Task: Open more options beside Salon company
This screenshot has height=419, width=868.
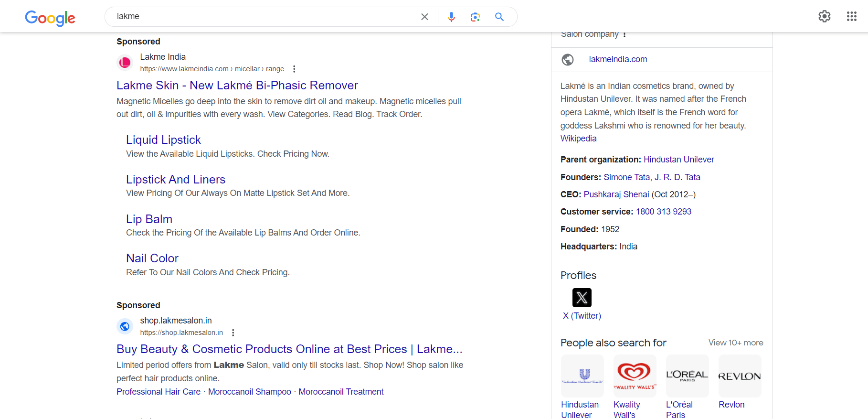Action: 625,34
